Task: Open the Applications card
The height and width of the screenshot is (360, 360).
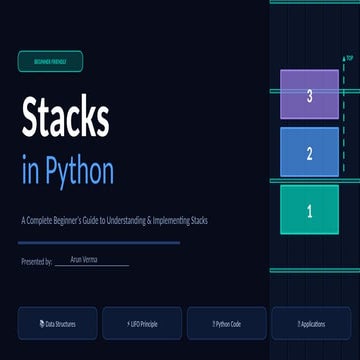Action: point(311,323)
